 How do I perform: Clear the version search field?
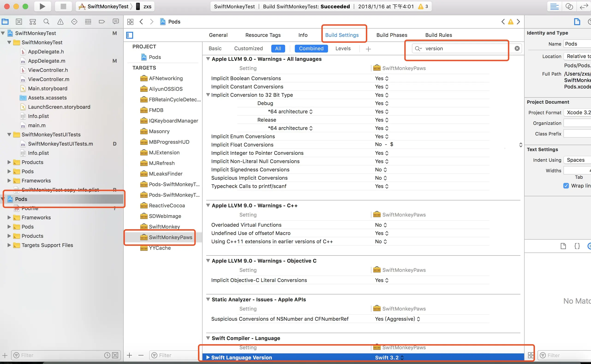click(517, 48)
